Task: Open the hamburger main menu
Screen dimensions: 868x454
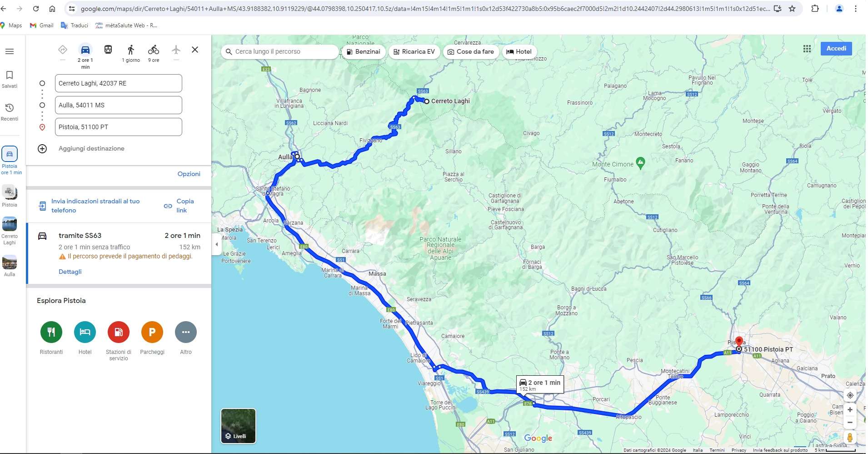Action: (x=10, y=51)
